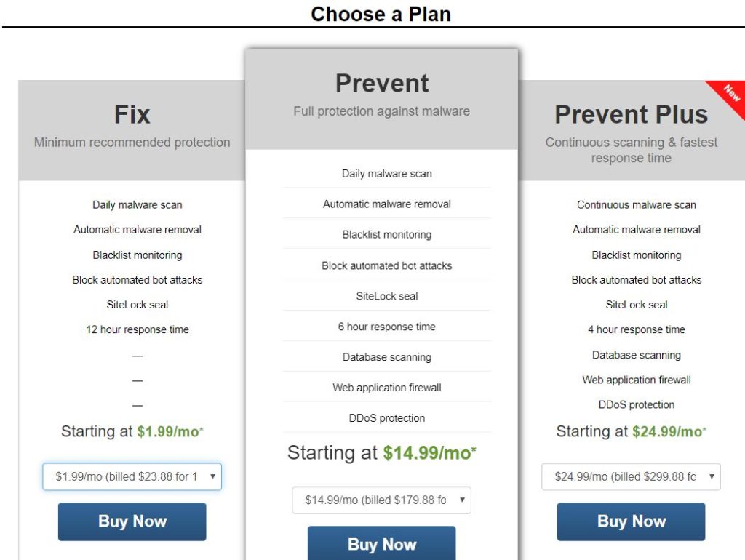Click the Choose a Plan title
Image resolution: width=745 pixels, height=560 pixels.
381,14
